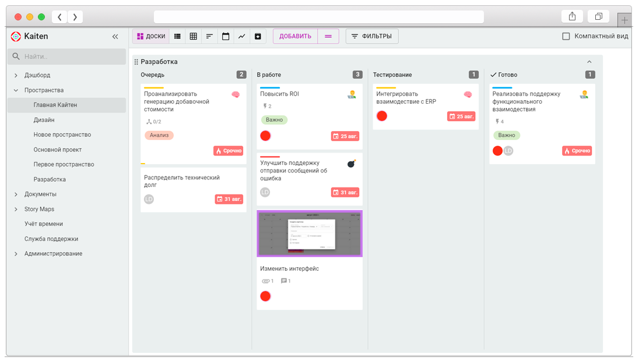639x364 pixels.
Task: Switch to table grid view icon
Action: coord(194,36)
